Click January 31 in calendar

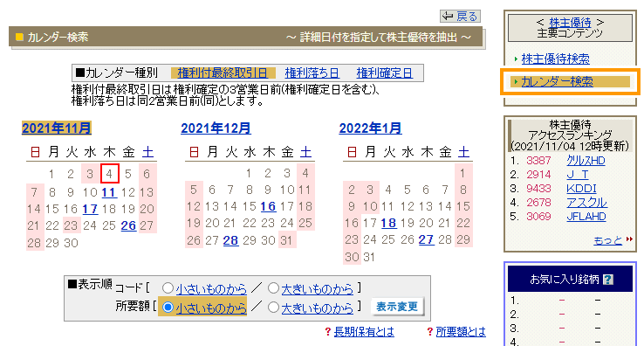[369, 258]
